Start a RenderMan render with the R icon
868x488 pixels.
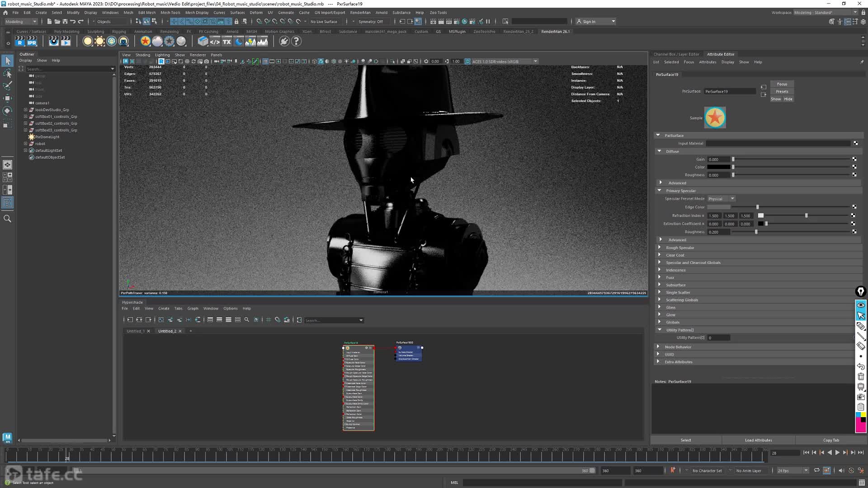(x=20, y=42)
